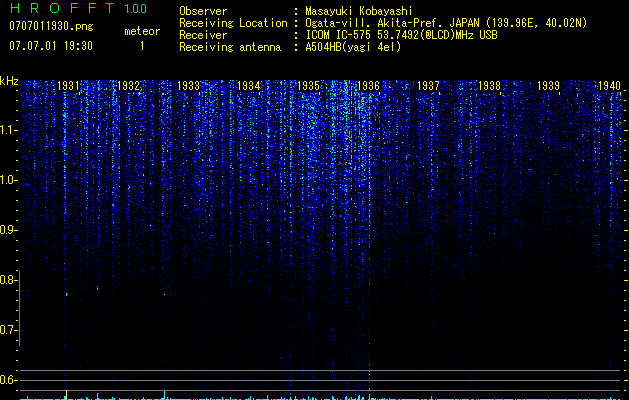This screenshot has height=400, width=629.
Task: Click the Receiver label
Action: point(203,35)
